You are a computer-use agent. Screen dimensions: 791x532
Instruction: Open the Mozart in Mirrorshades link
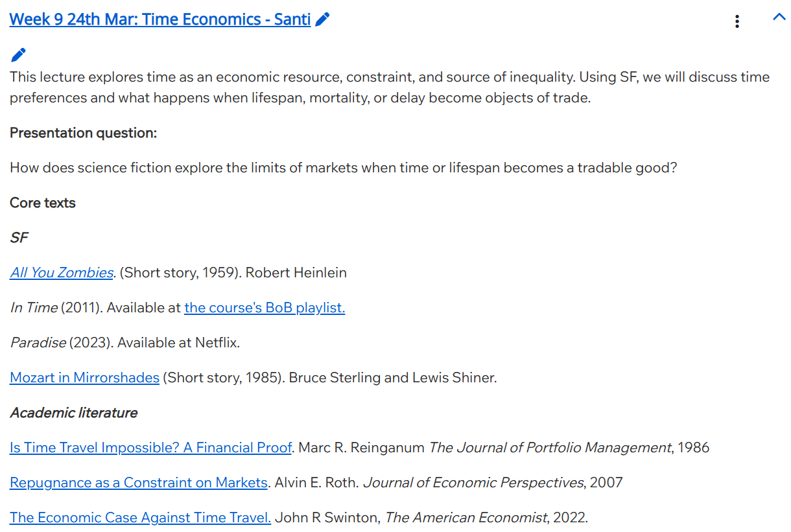[84, 378]
